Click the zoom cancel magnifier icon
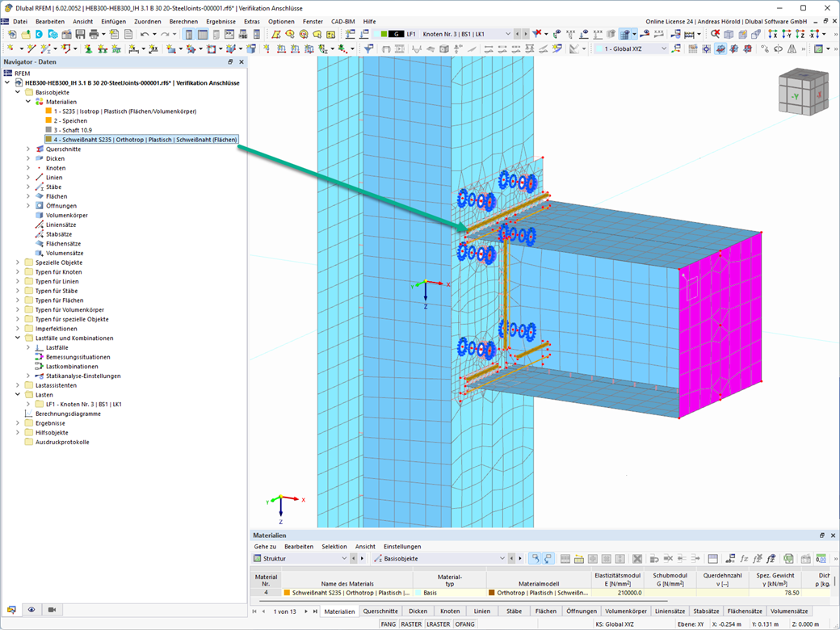The height and width of the screenshot is (630, 840). (x=715, y=34)
